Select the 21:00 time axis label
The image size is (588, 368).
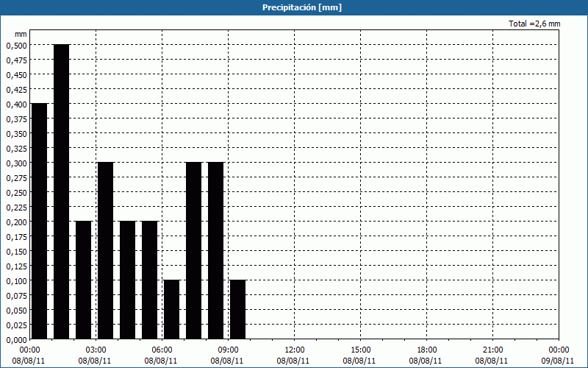point(492,350)
